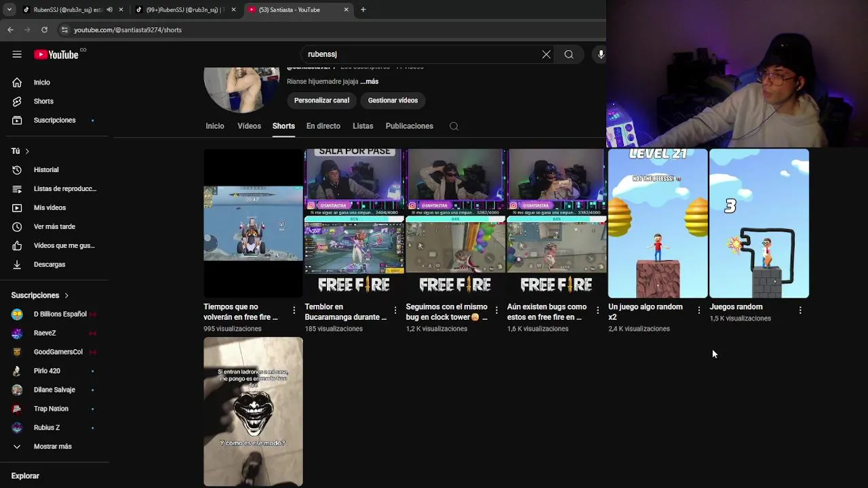This screenshot has height=488, width=868.
Task: Click the Tiempos que no volverán short thumbnail
Action: click(x=253, y=224)
